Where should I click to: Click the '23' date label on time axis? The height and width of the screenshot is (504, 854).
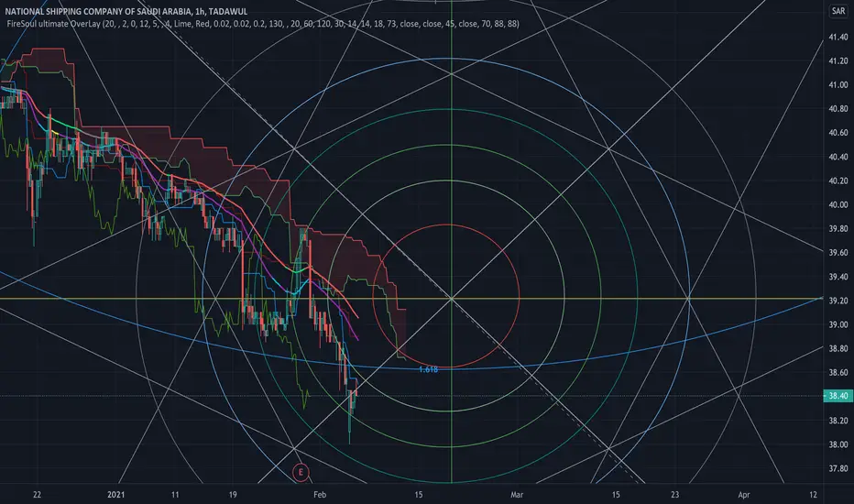[674, 495]
